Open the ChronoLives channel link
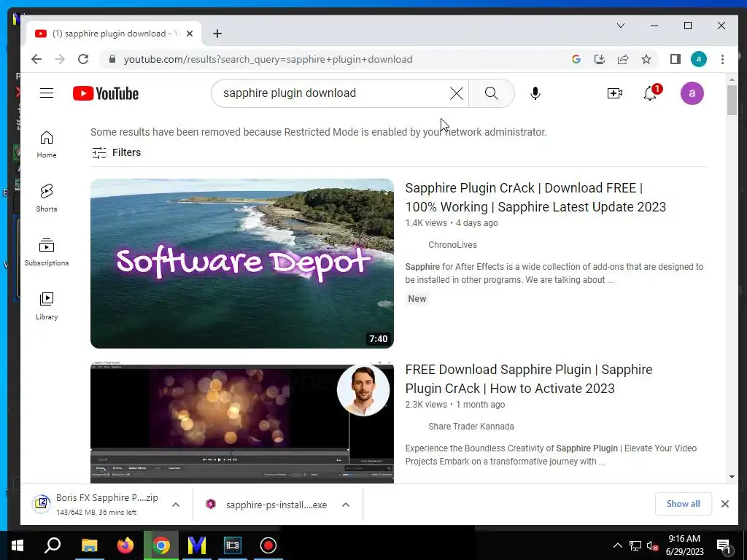This screenshot has height=560, width=747. pos(452,245)
